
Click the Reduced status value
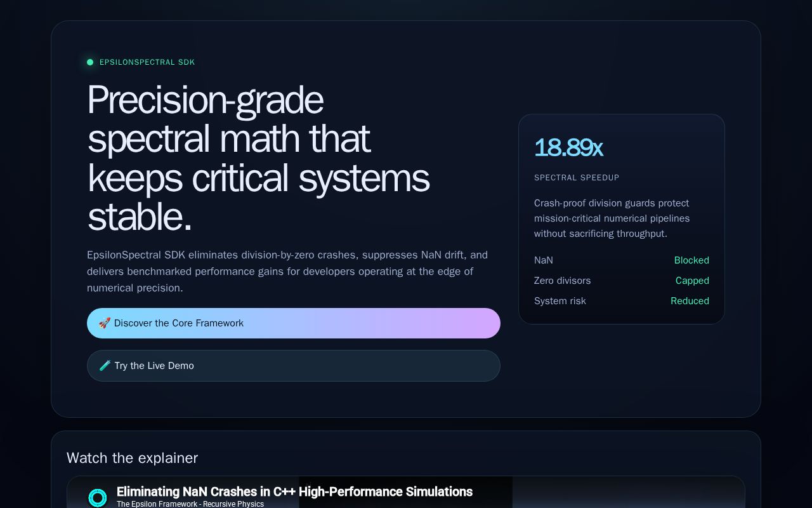click(690, 301)
